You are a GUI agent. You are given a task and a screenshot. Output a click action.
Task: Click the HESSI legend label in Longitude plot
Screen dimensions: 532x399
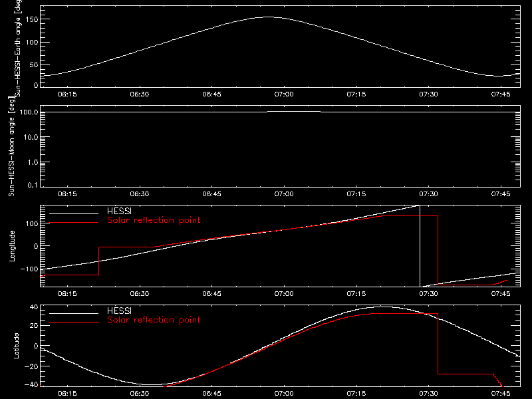[119, 211]
